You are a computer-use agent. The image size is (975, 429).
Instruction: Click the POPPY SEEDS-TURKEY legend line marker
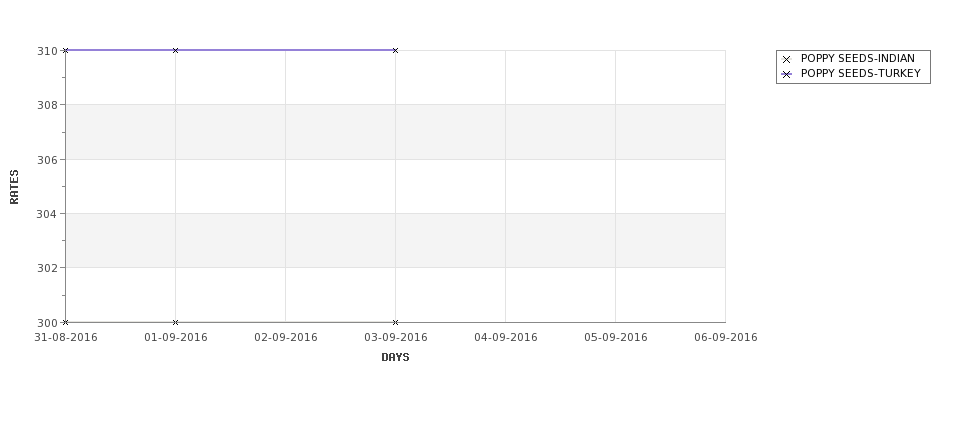786,74
